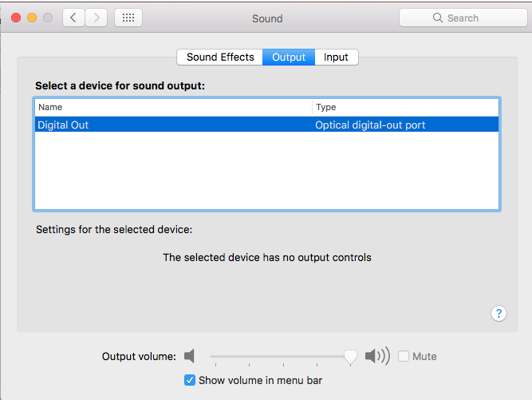Click the low volume speaker icon

click(x=189, y=356)
